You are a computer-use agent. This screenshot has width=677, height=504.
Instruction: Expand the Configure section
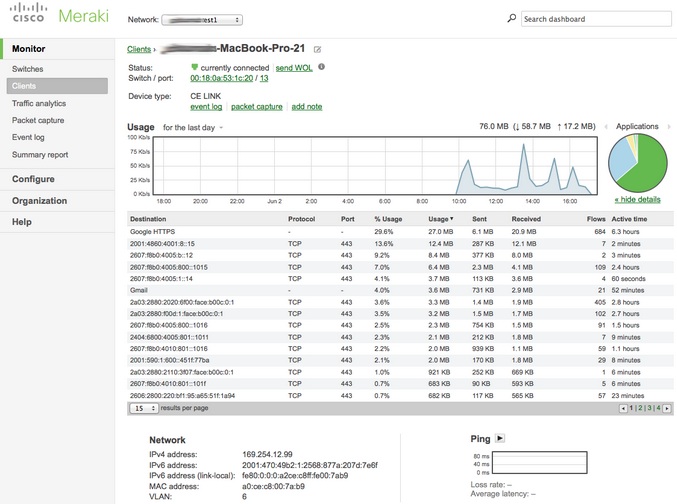click(33, 179)
